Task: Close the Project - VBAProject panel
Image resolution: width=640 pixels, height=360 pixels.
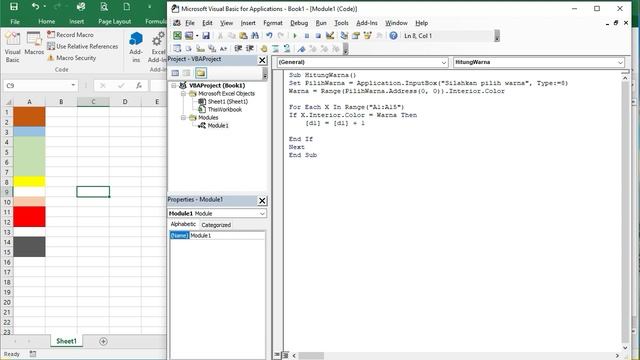Action: tap(262, 60)
